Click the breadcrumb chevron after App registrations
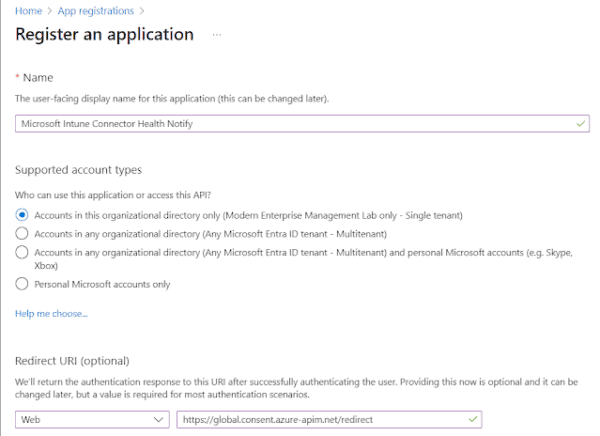This screenshot has height=436, width=600. [x=141, y=11]
